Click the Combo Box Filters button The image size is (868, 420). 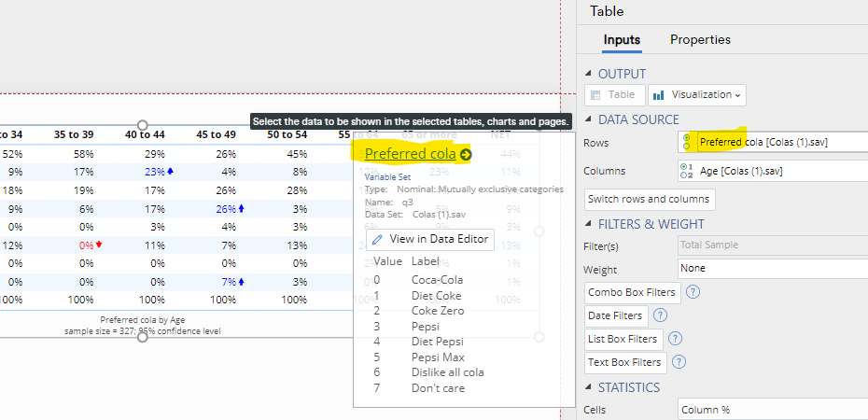(x=632, y=292)
